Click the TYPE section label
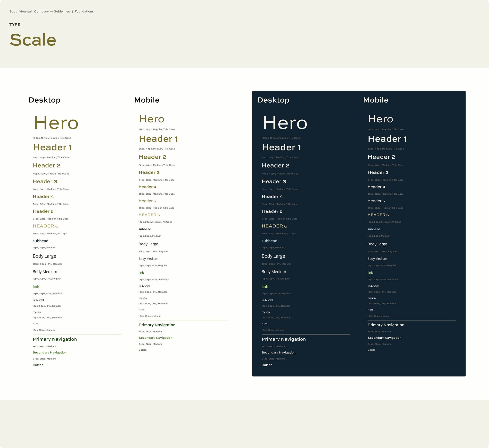Image resolution: width=489 pixels, height=448 pixels. [x=15, y=24]
